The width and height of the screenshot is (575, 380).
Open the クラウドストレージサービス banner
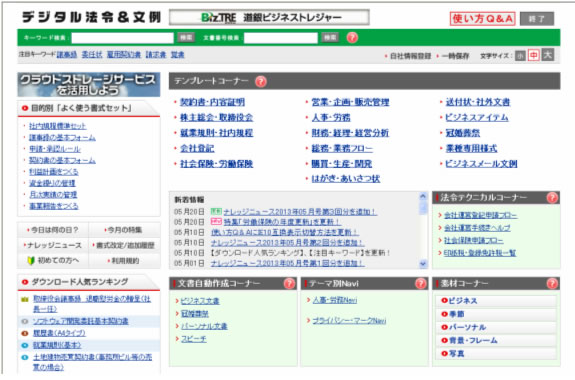click(x=89, y=84)
